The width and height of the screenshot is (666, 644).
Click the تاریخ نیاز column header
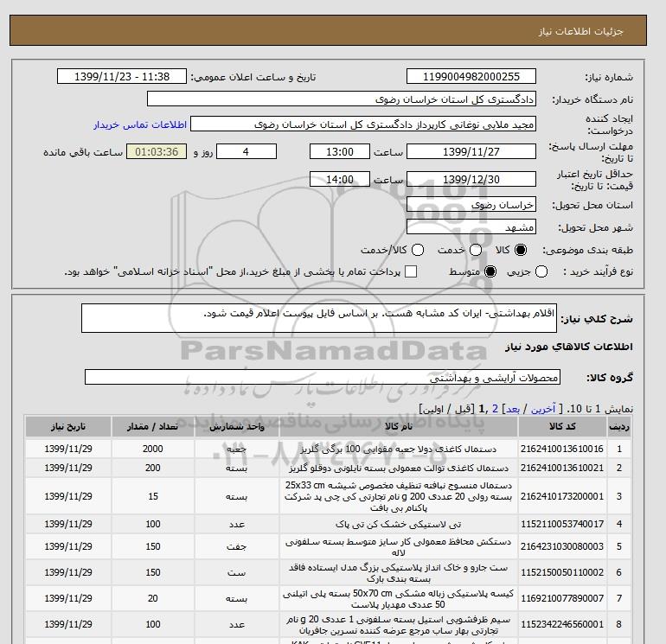tap(68, 427)
